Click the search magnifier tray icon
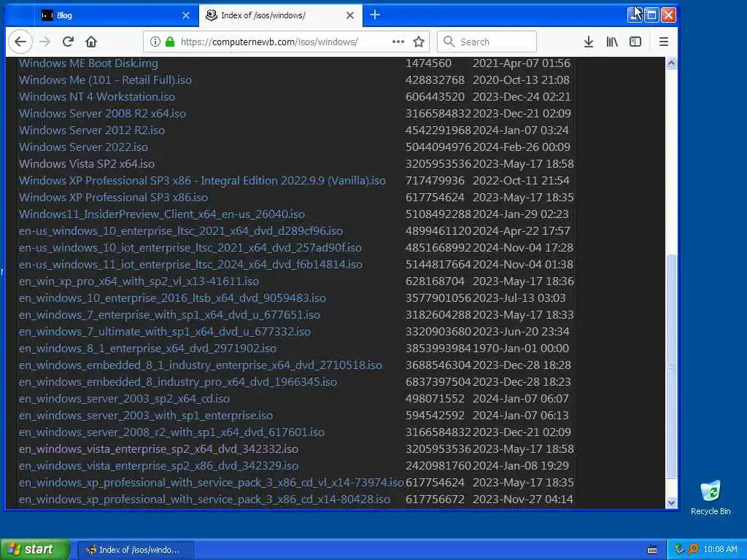This screenshot has width=747, height=560. coord(693,550)
